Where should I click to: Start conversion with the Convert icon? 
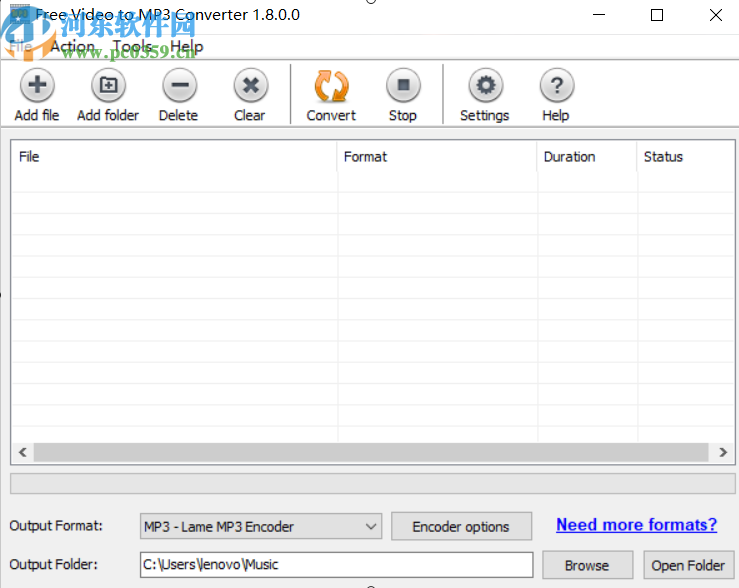331,86
